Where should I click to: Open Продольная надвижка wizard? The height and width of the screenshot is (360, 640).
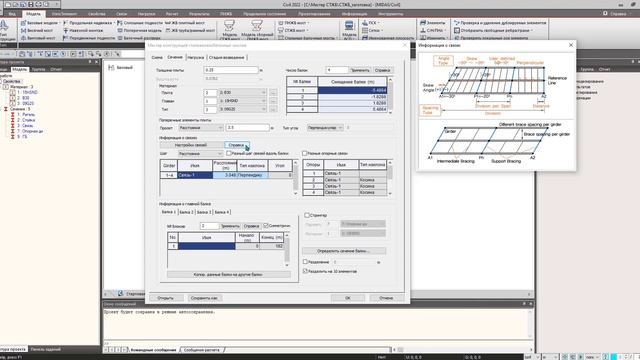coord(89,23)
